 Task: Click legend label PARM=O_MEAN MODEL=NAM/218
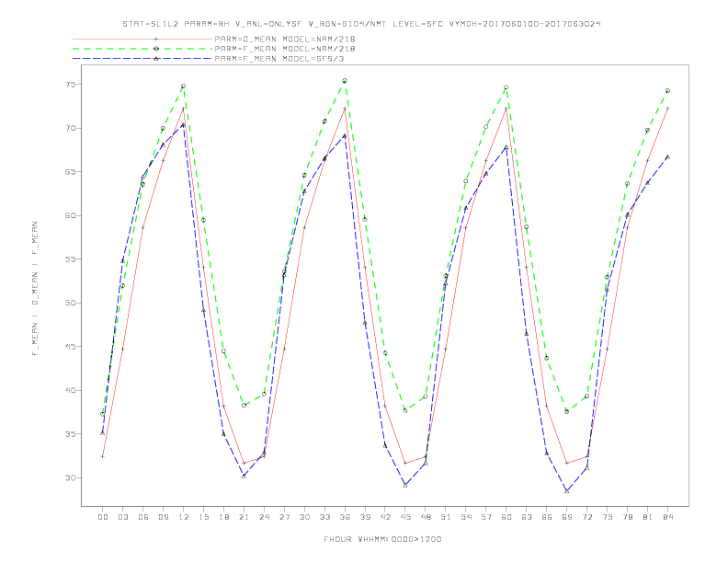285,39
